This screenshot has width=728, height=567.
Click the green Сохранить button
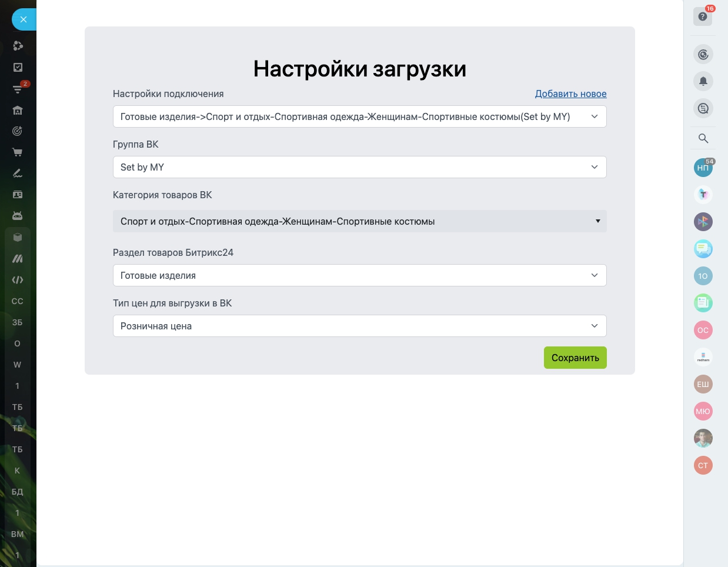(x=575, y=358)
